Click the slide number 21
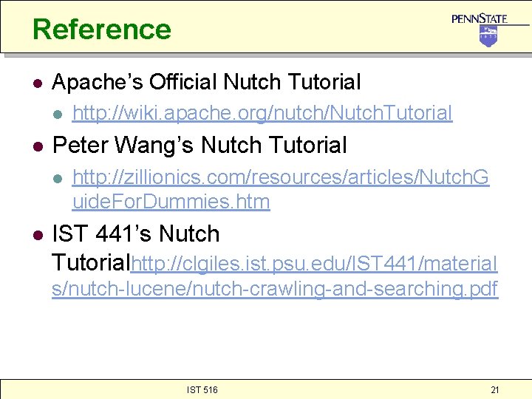Screen dimensions: 532x399 pyautogui.click(x=494, y=390)
